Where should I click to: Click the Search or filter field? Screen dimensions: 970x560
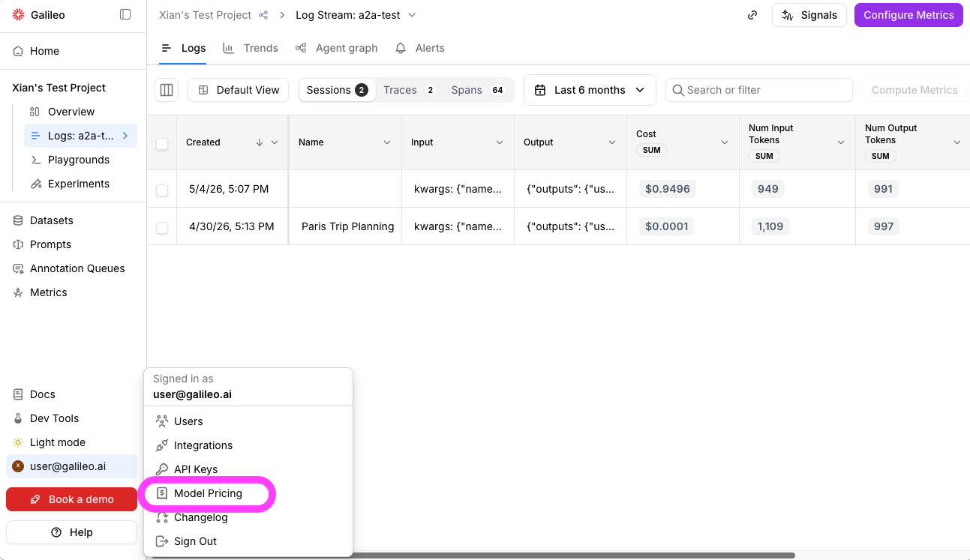pyautogui.click(x=759, y=90)
